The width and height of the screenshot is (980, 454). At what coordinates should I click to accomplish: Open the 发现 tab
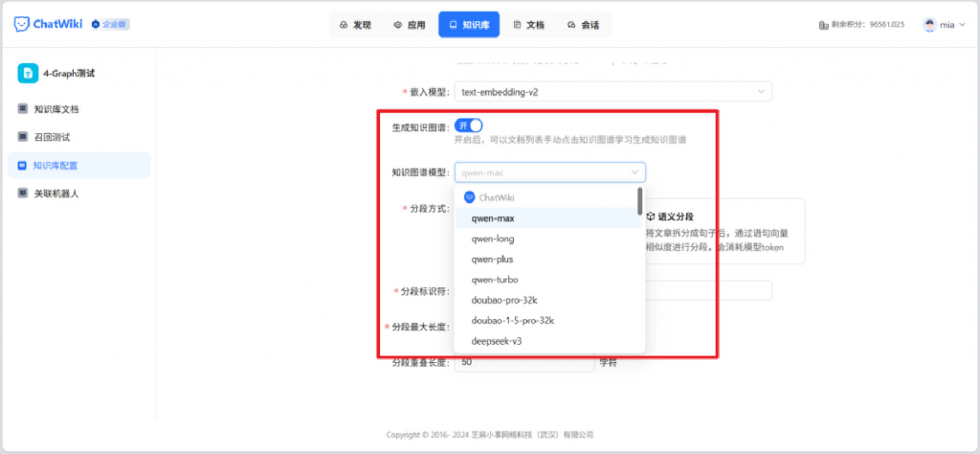355,25
